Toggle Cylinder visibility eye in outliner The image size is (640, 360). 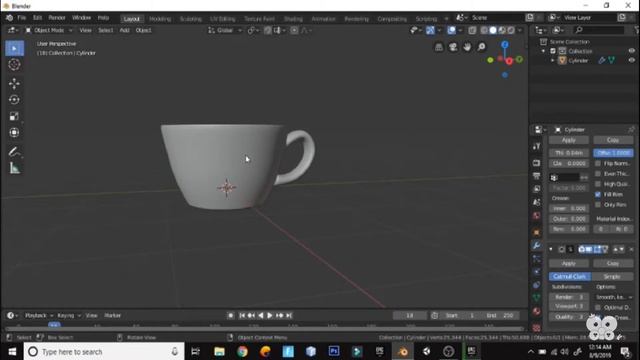(x=632, y=60)
